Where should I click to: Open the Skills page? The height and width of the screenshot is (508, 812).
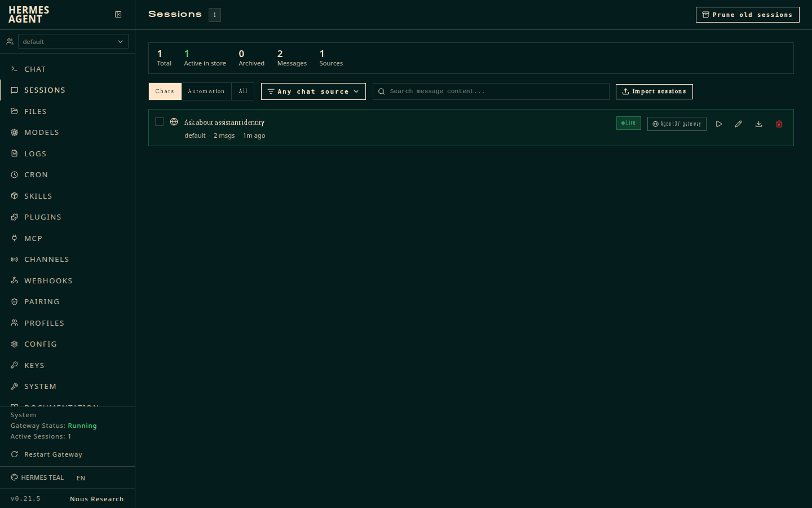68,196
